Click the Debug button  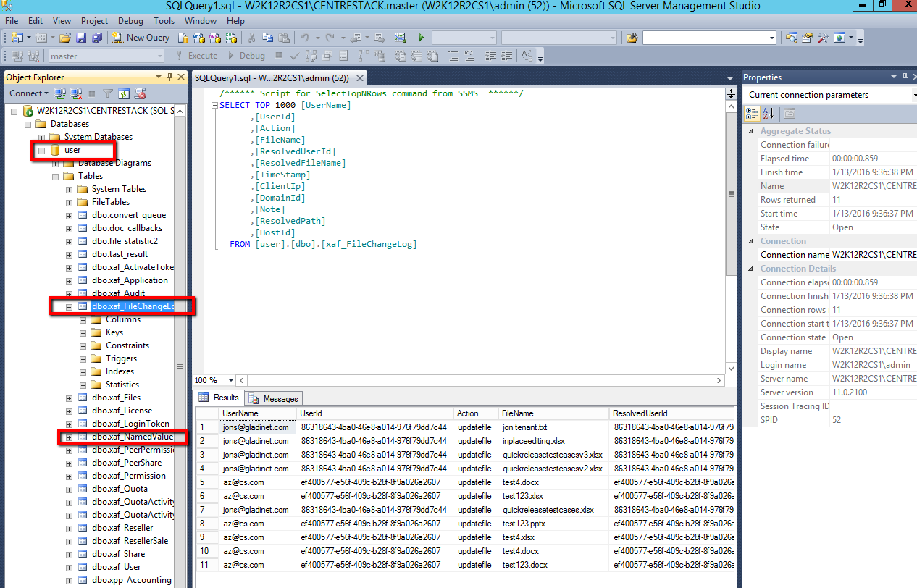point(246,56)
